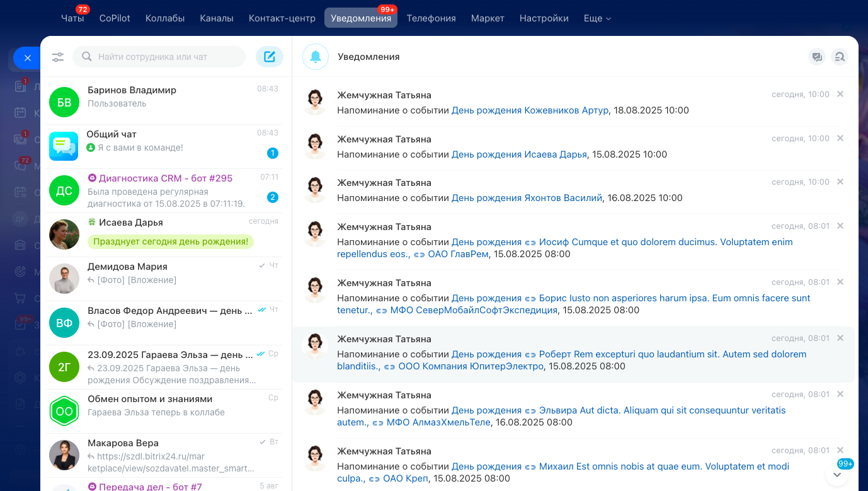Switch to the CoPilot tab
The image size is (868, 491).
(115, 18)
